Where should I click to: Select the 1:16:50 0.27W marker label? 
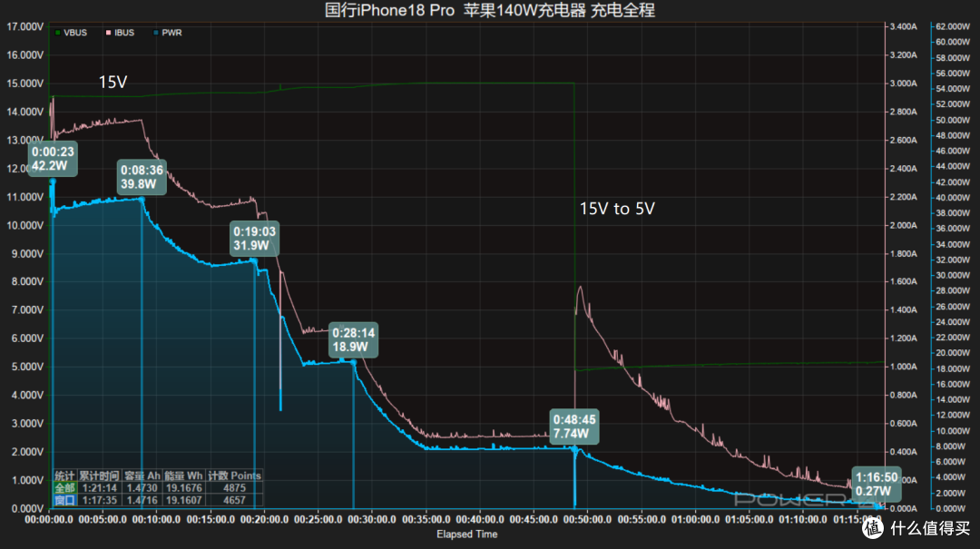(x=877, y=484)
